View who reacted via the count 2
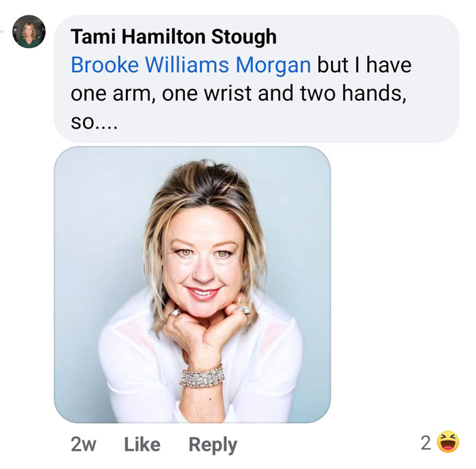 [x=426, y=442]
